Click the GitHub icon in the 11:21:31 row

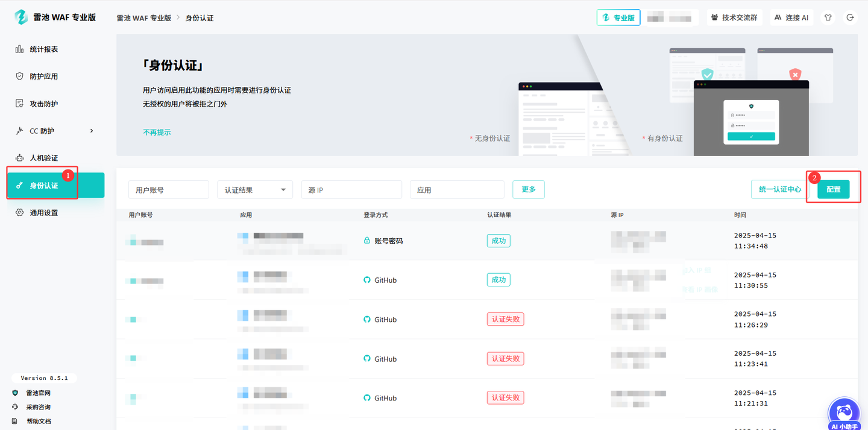[x=366, y=398]
